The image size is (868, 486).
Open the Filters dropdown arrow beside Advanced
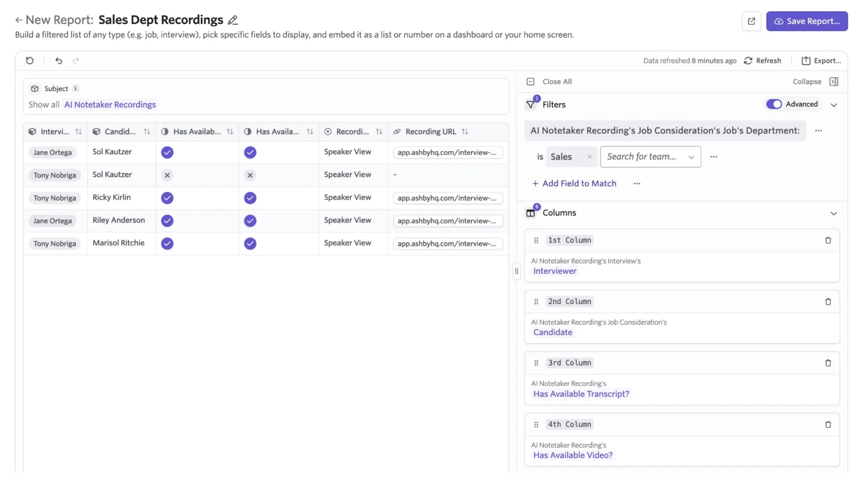click(x=834, y=105)
